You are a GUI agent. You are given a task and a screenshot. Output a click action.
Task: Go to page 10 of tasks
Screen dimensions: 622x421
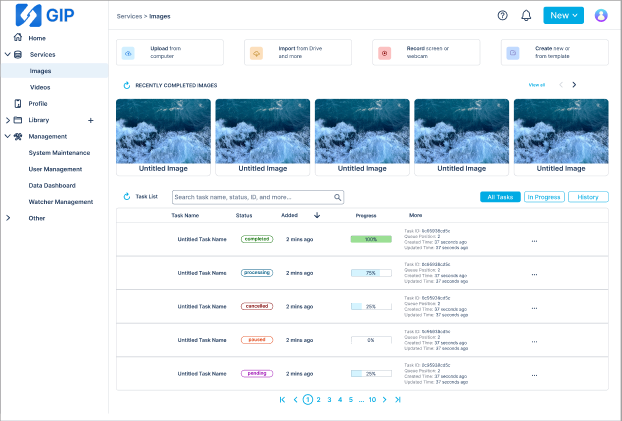[372, 400]
